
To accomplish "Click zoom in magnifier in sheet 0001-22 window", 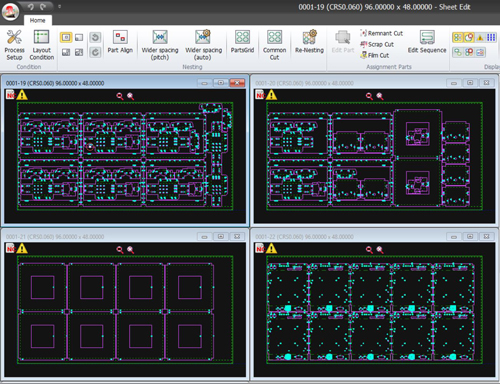I will (x=380, y=250).
